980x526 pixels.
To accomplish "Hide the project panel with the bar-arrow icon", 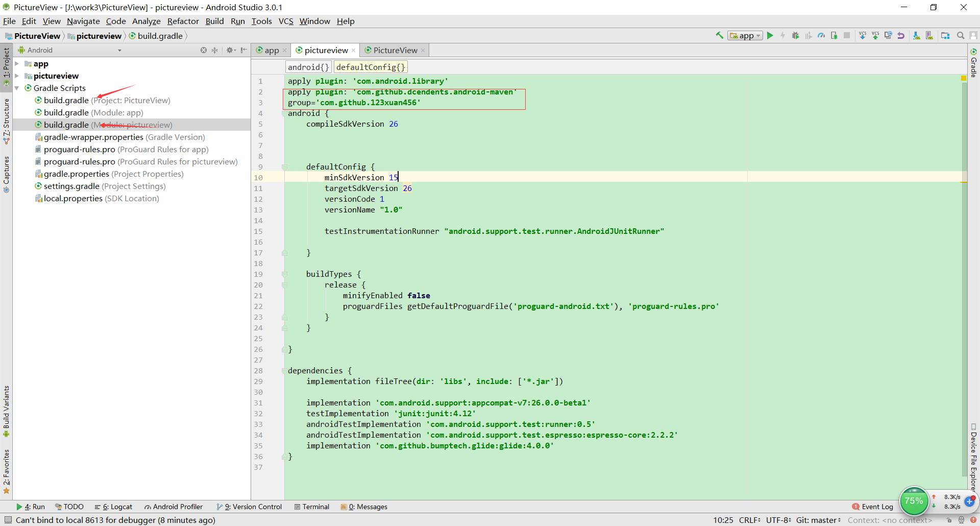I will pos(244,50).
